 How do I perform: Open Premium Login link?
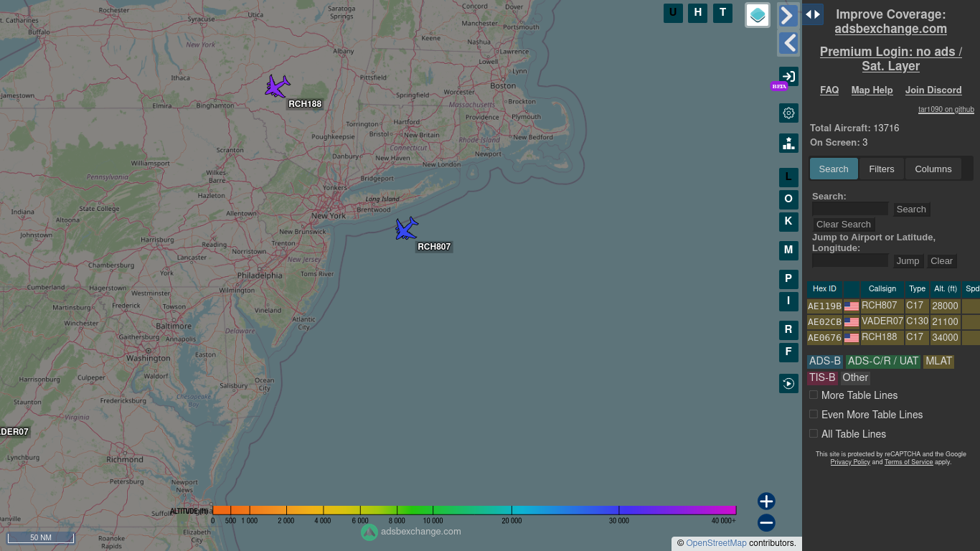(890, 59)
